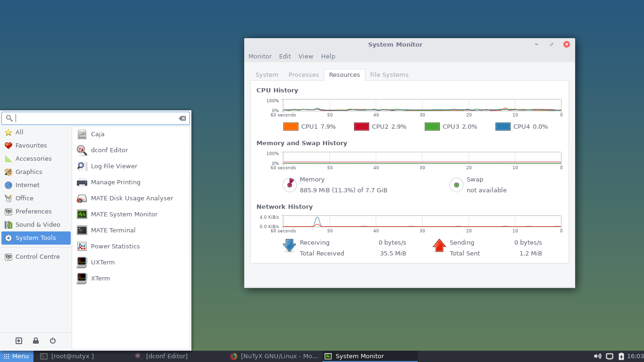This screenshot has width=644, height=362.
Task: Launch UXTerm
Action: (131, 263)
